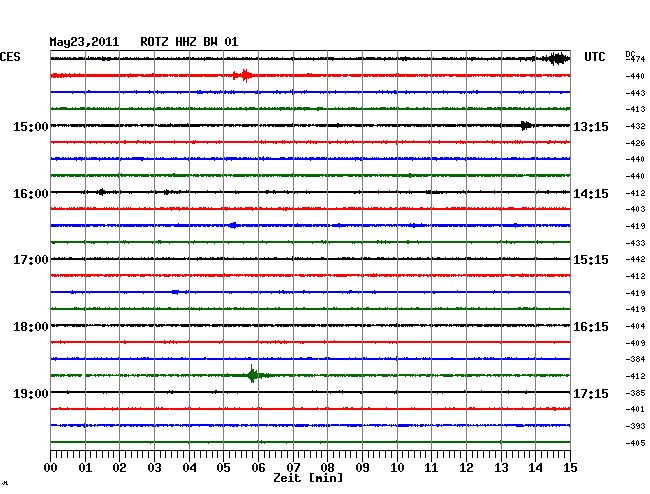Click the CES header label
The height and width of the screenshot is (494, 650).
point(10,57)
